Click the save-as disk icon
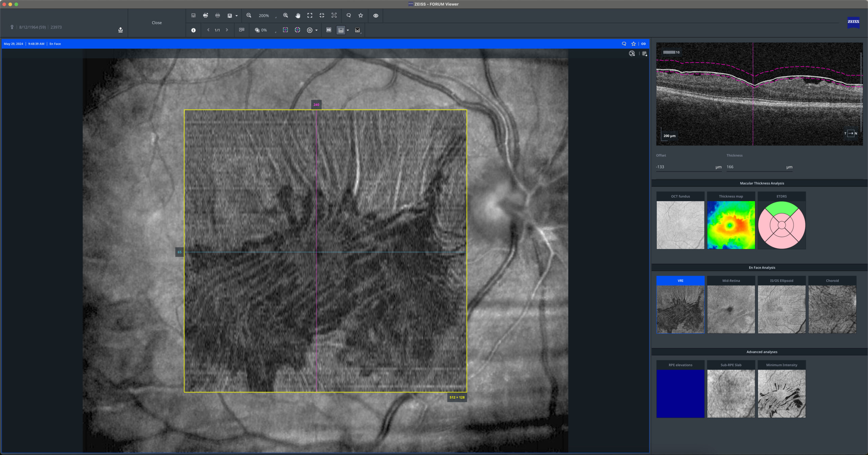This screenshot has height=455, width=868. 230,16
